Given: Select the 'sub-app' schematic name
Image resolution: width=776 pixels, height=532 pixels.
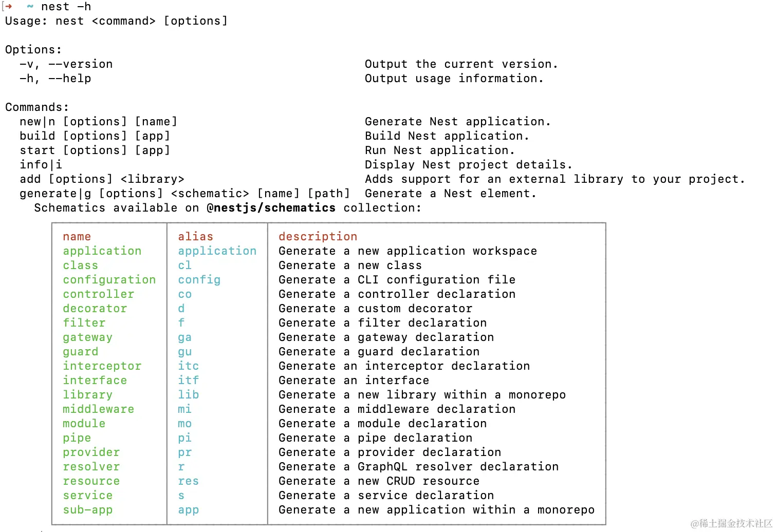Looking at the screenshot, I should pos(88,510).
